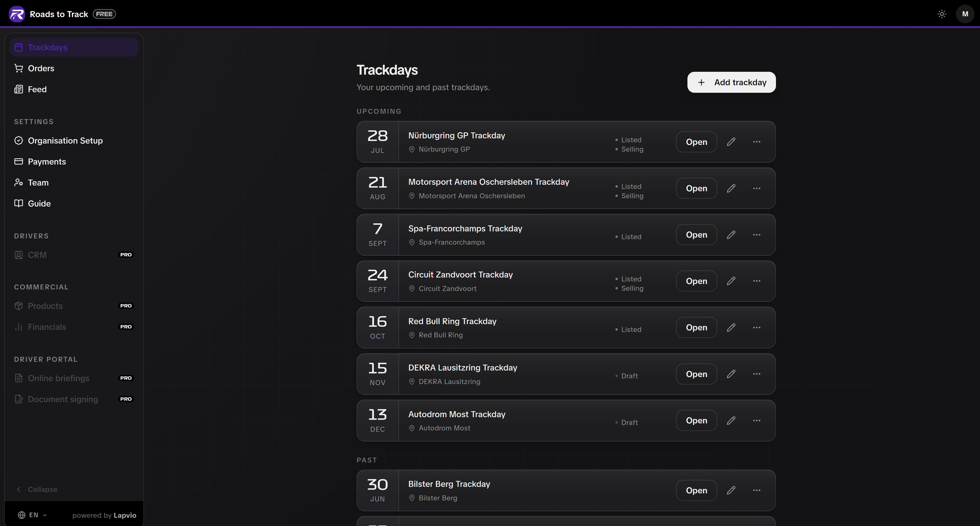This screenshot has width=980, height=526.
Task: Open more actions for Red Bull Ring Trackday
Action: pos(757,328)
